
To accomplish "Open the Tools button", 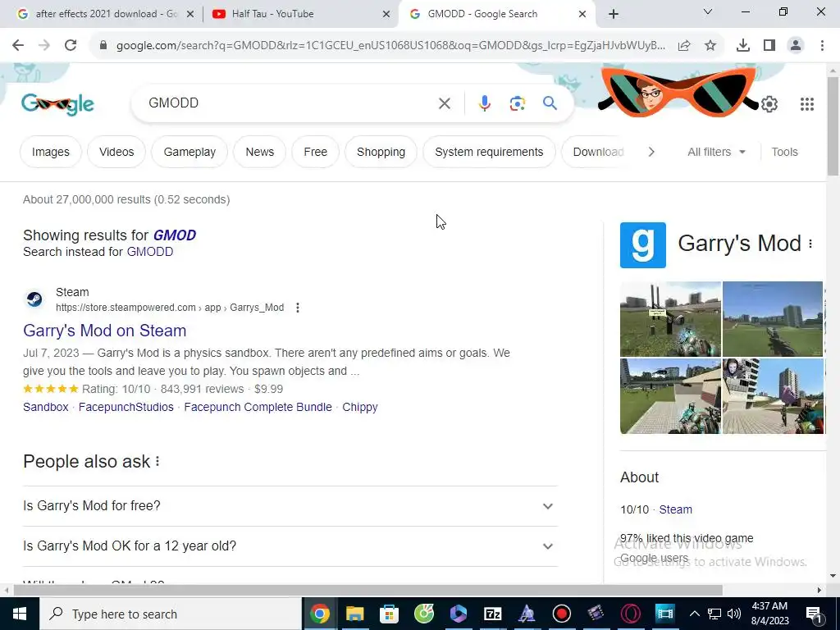I will pos(784,152).
